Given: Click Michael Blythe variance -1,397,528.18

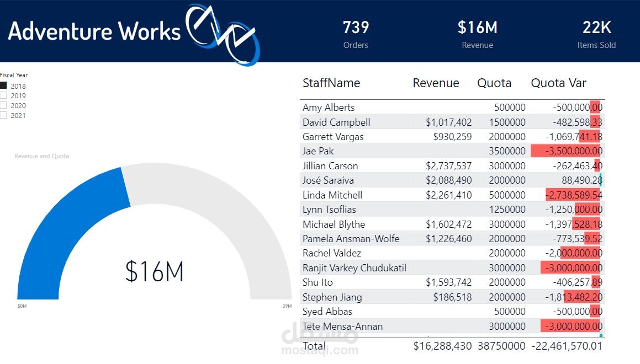Looking at the screenshot, I should 574,224.
